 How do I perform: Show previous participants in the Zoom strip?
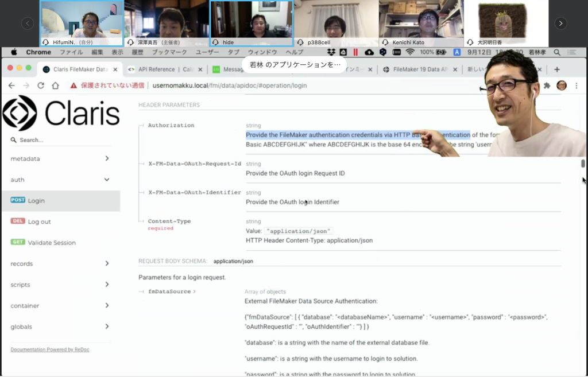click(x=28, y=23)
